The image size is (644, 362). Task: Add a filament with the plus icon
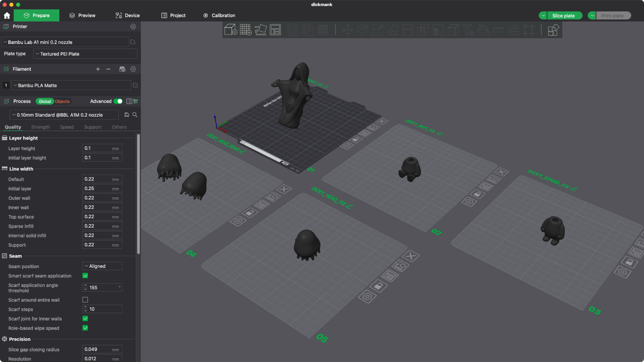[x=98, y=69]
